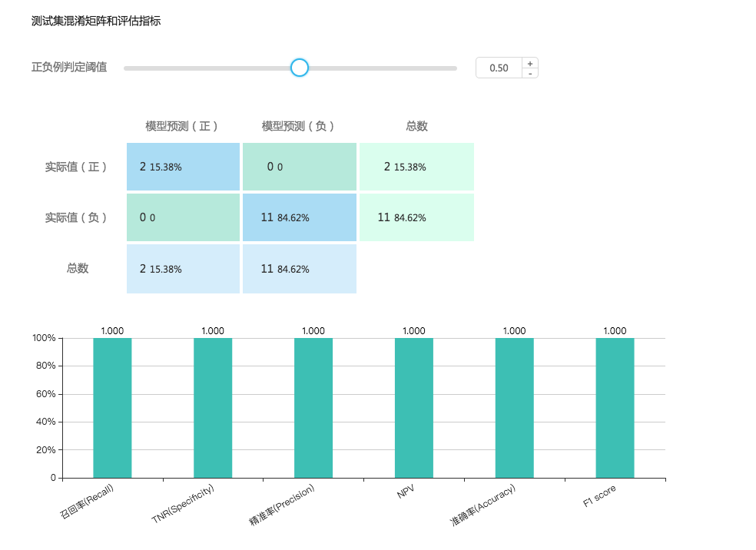The width and height of the screenshot is (756, 550).
Task: Click the predicted positive column total cell
Action: click(183, 269)
